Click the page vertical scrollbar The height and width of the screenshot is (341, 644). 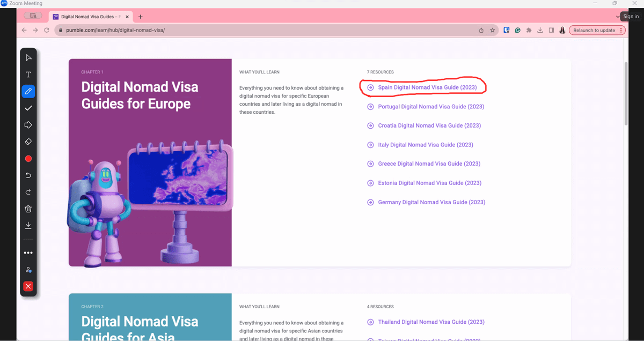point(625,94)
